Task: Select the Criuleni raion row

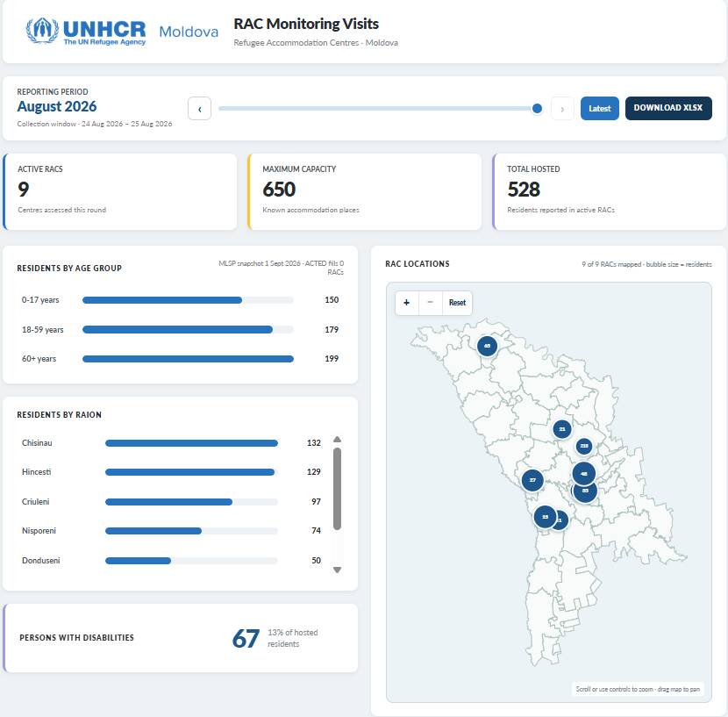Action: [x=171, y=502]
